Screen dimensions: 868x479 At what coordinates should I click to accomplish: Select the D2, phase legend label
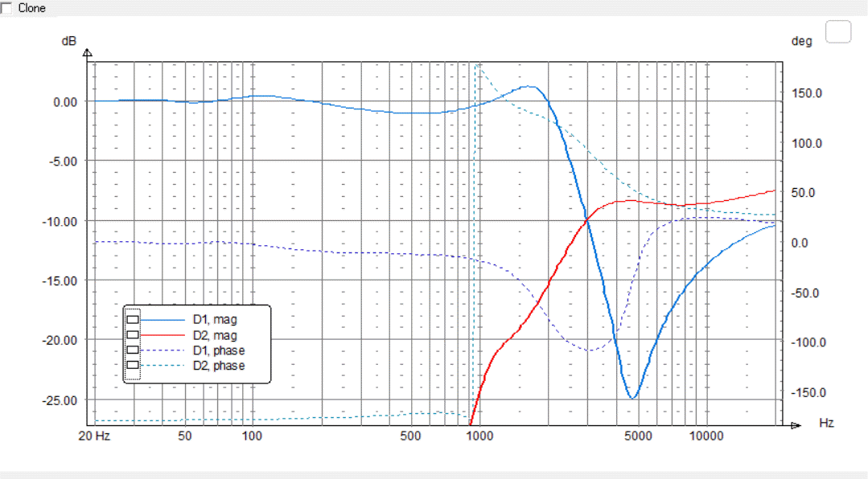pyautogui.click(x=219, y=365)
